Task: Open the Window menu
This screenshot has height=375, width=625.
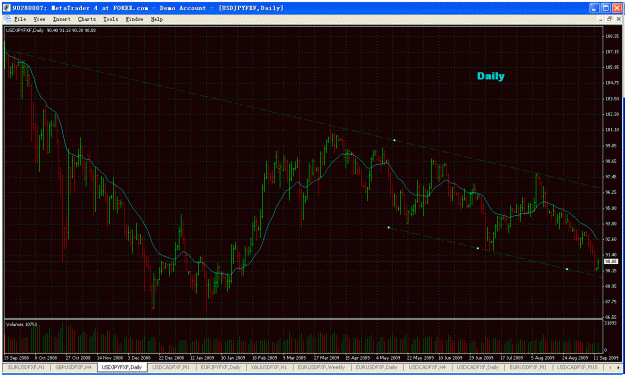Action: [x=134, y=19]
